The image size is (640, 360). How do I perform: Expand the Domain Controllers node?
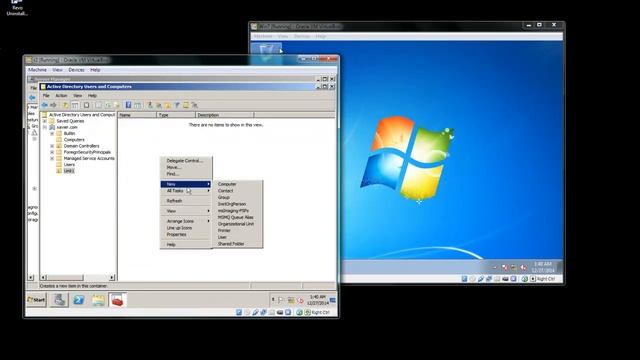click(x=52, y=146)
